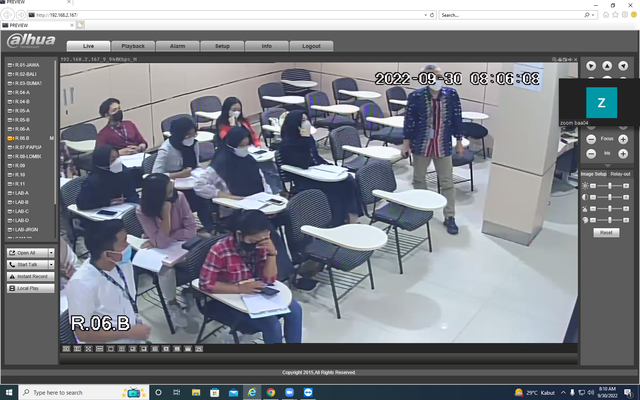Reset image settings with Reset button
The image size is (640, 400).
click(606, 232)
